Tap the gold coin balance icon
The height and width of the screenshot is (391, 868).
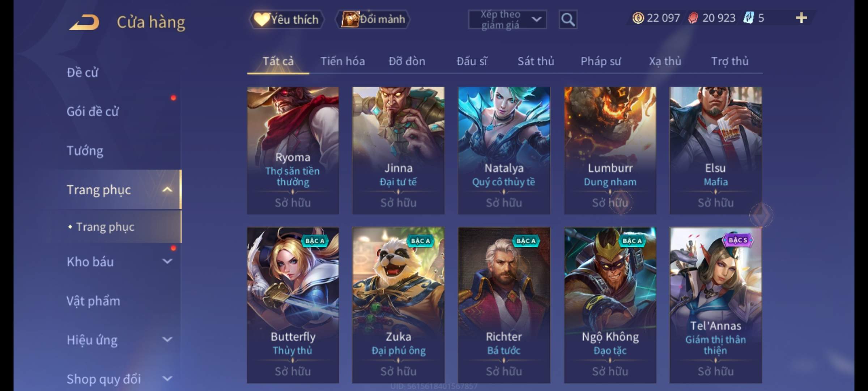coord(638,18)
